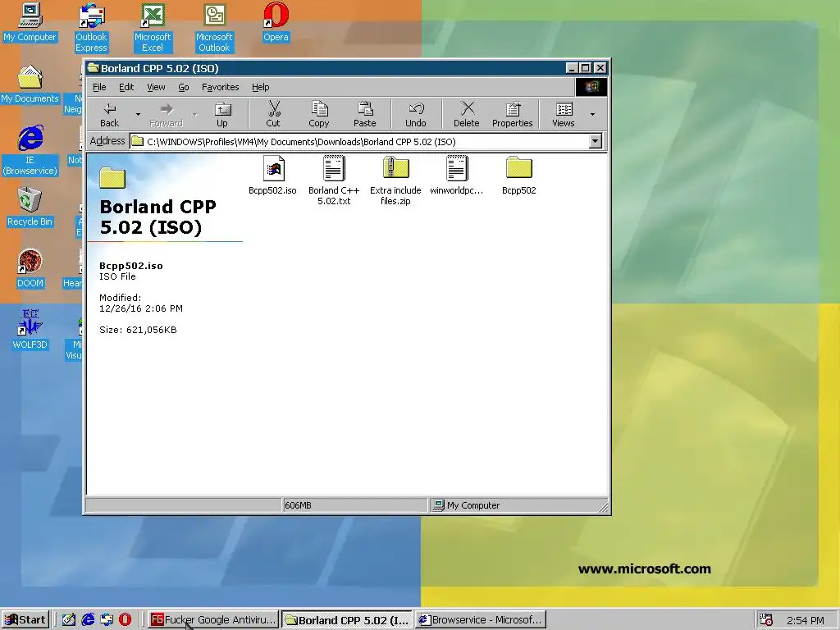Click the Undo toolbar icon

(x=416, y=115)
